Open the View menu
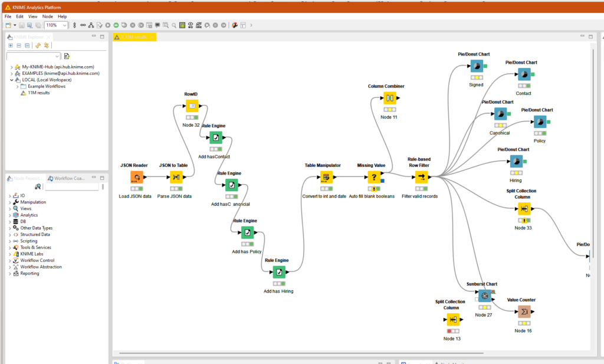The image size is (604, 364). (x=33, y=17)
